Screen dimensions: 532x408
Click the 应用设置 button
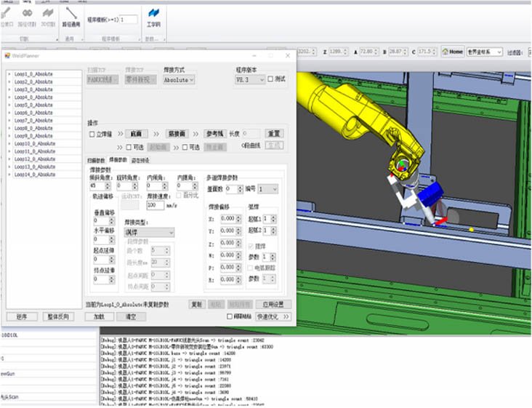pyautogui.click(x=273, y=305)
